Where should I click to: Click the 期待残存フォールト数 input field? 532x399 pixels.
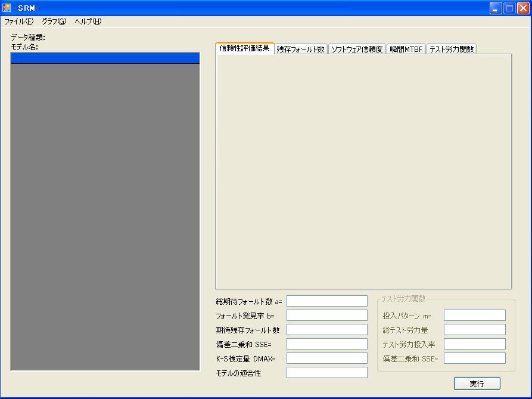[327, 329]
